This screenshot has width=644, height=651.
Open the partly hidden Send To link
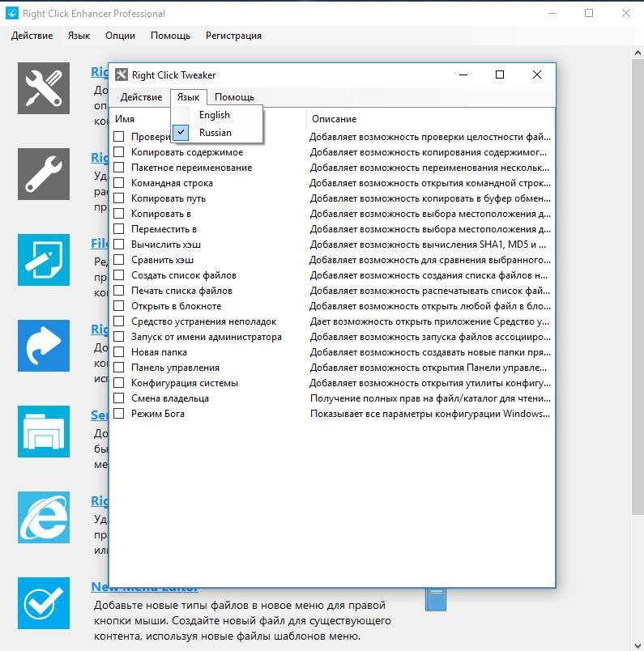[100, 415]
